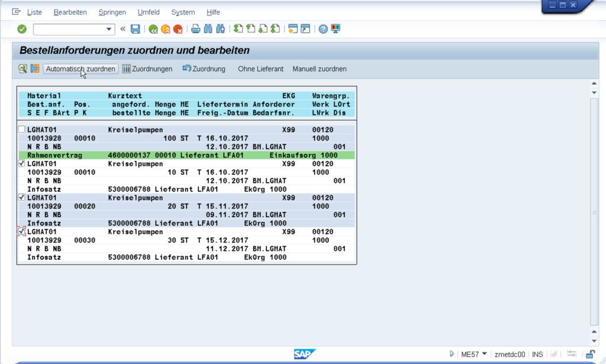Viewport: 606px width, 364px height.
Task: Click zmetdc00 server name in status bar
Action: (510, 354)
